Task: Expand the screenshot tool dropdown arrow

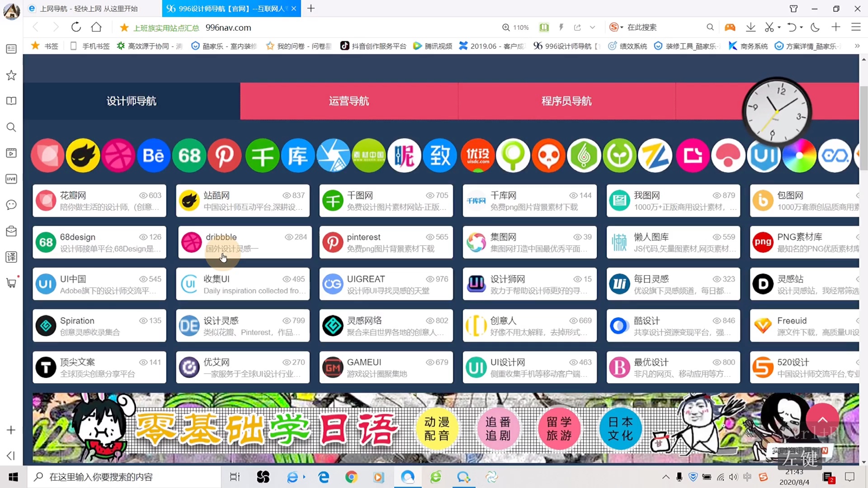Action: tap(779, 28)
